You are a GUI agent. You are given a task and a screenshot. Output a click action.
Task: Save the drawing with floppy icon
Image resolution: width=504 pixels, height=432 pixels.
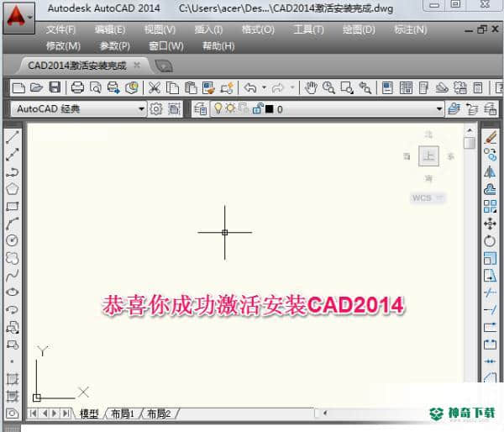55,87
